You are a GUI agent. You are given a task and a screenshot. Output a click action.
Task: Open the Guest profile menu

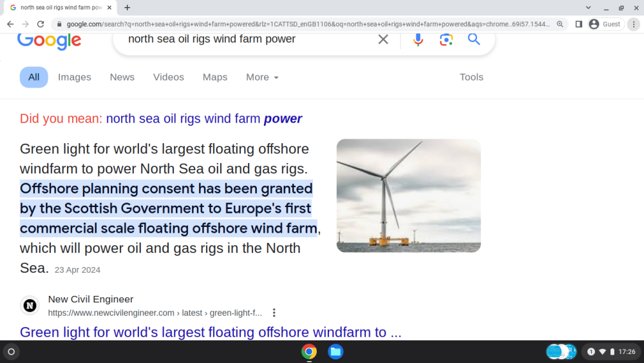605,25
